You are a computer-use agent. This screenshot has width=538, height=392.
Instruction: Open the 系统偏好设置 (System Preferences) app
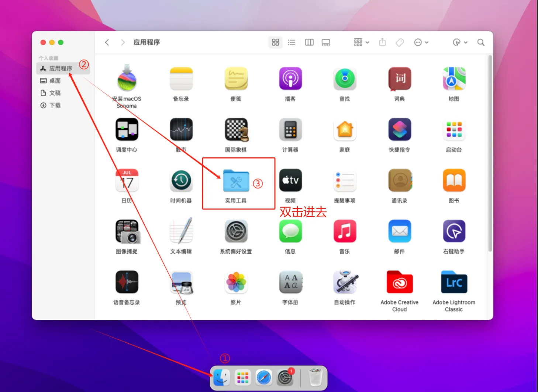236,232
